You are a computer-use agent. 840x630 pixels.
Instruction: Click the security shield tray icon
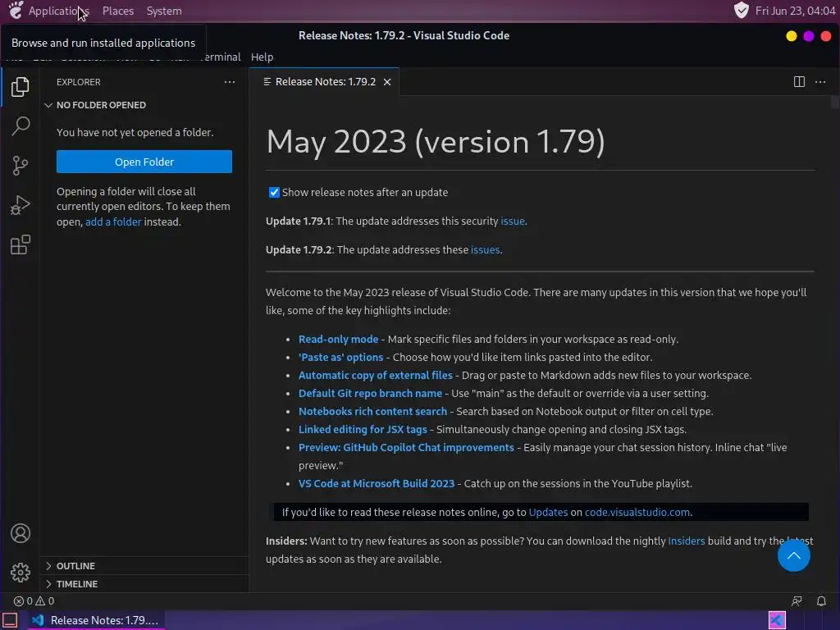click(741, 10)
